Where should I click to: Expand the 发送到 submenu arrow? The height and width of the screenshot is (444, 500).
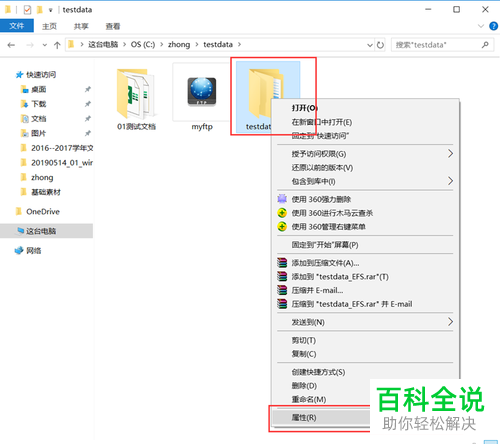click(450, 322)
